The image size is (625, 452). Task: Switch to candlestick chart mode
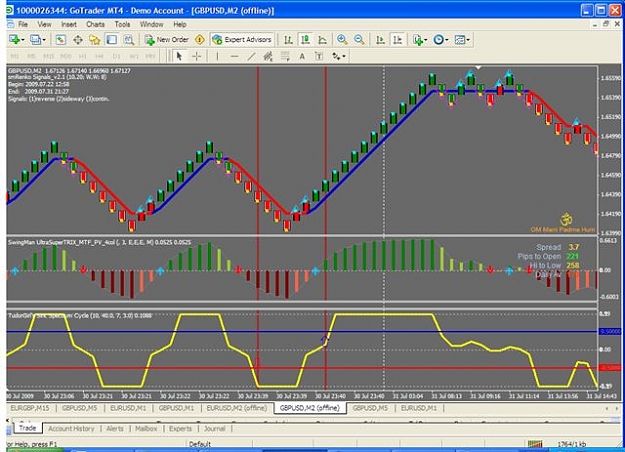click(x=305, y=39)
